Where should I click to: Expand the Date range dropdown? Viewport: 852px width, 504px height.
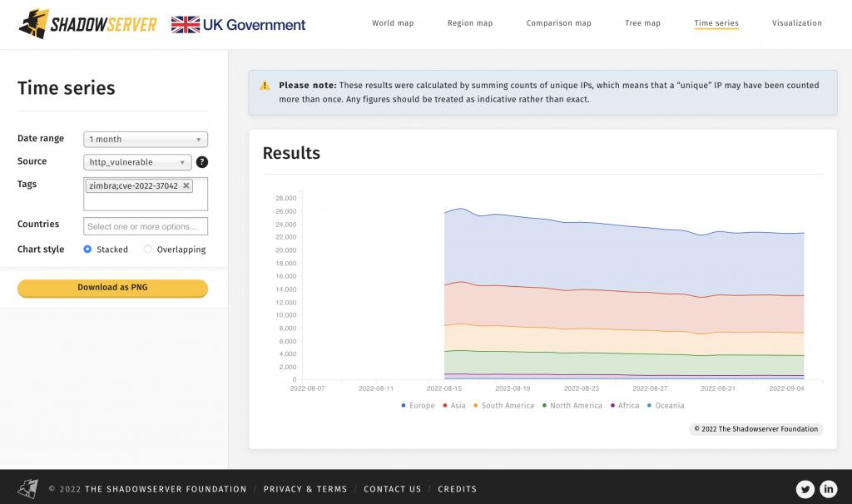pyautogui.click(x=146, y=140)
